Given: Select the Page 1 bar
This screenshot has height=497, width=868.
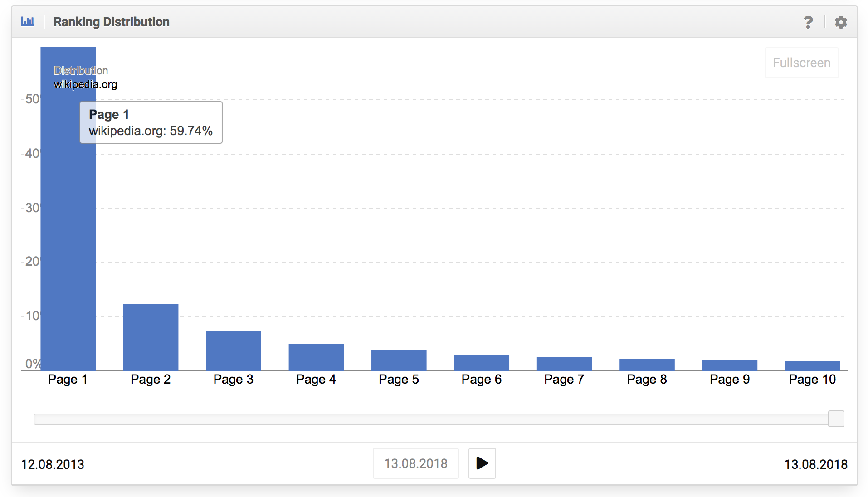Looking at the screenshot, I should [68, 209].
